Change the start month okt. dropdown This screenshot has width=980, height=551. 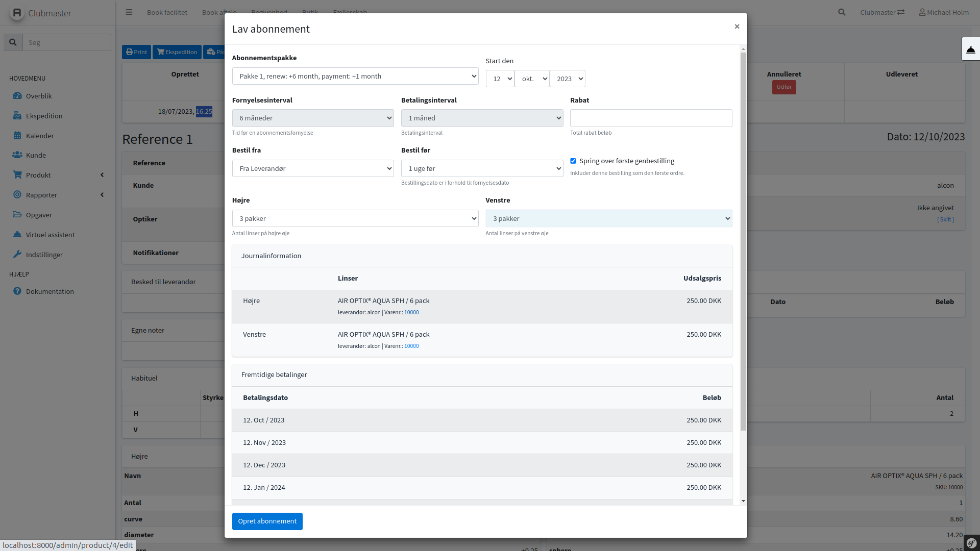click(x=532, y=79)
